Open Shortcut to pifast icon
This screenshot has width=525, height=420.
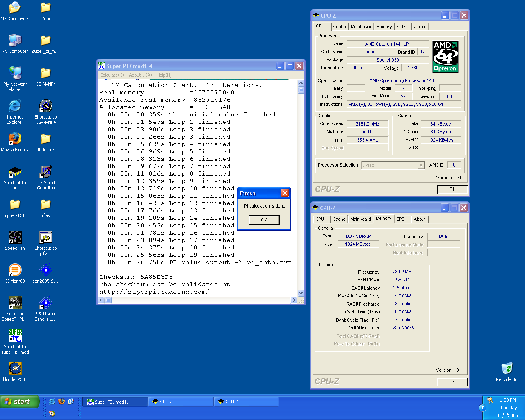(46, 243)
